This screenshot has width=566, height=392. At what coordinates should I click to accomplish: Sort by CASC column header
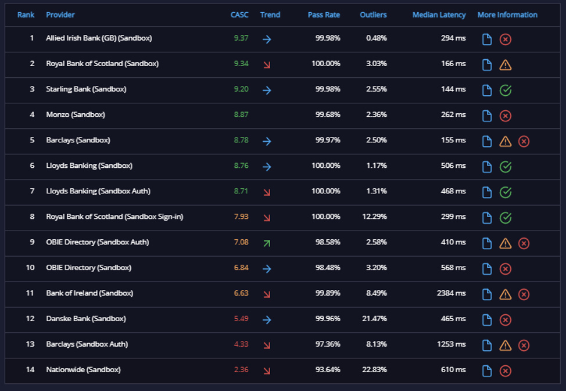239,15
